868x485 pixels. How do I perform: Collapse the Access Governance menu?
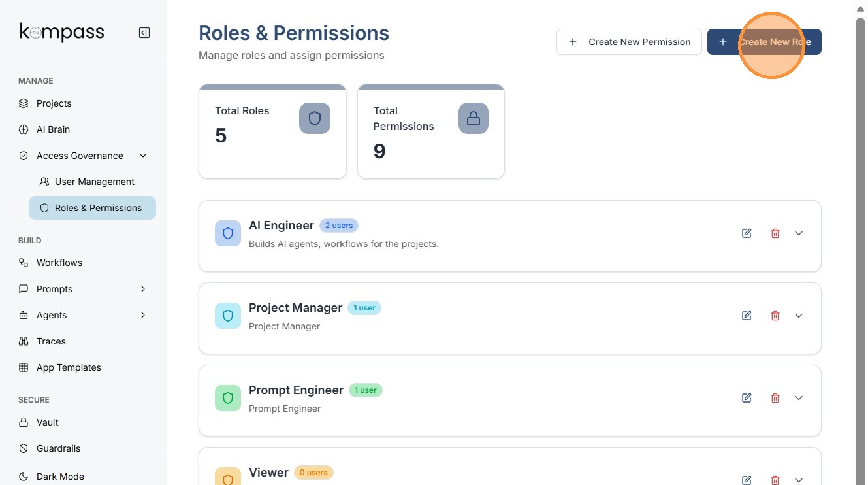pos(143,156)
